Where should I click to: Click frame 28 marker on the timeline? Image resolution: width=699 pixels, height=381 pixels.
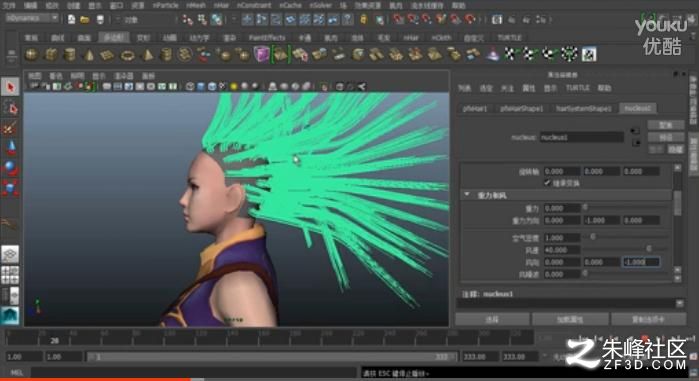(x=54, y=341)
